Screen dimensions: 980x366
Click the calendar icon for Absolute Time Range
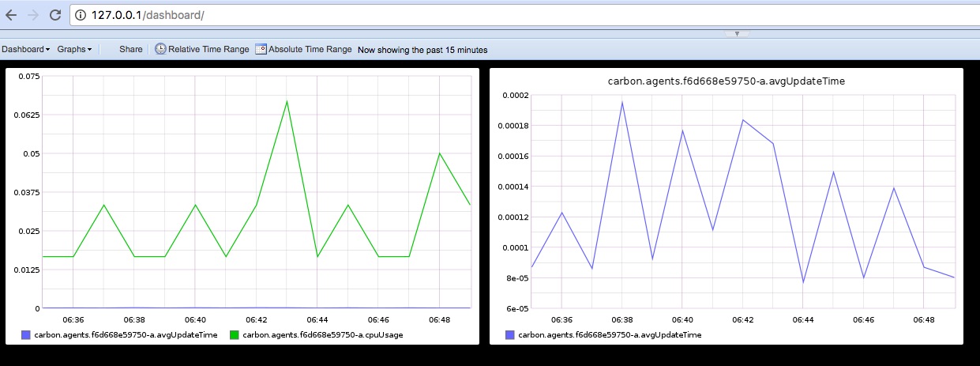point(261,49)
